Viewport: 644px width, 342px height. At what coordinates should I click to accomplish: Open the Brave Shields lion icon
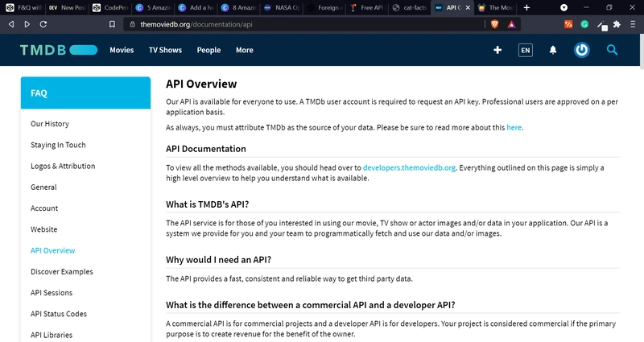pyautogui.click(x=494, y=24)
